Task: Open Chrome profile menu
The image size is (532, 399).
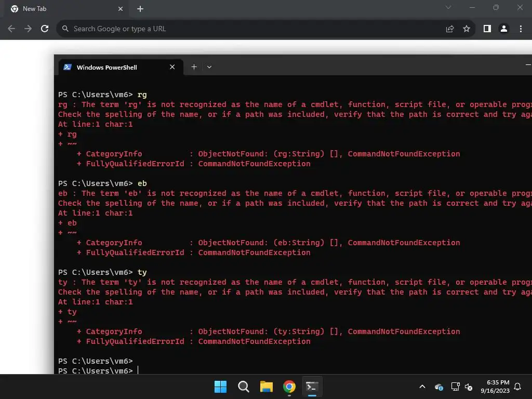Action: (x=504, y=29)
